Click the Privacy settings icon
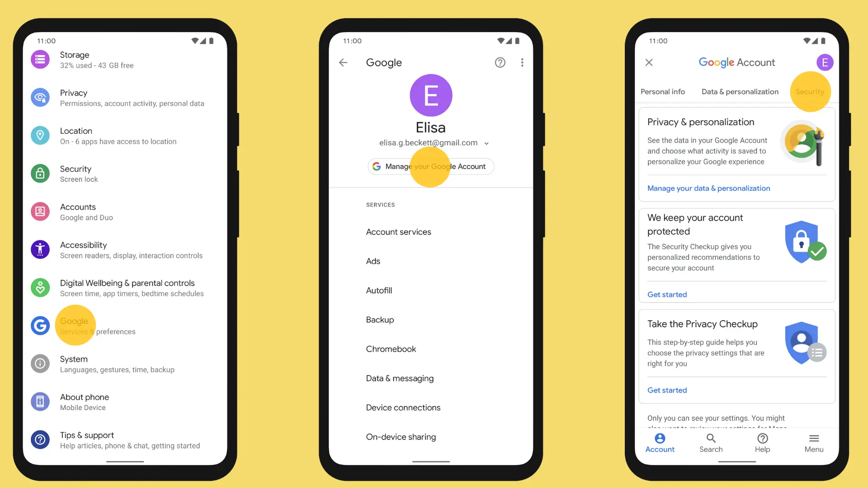Screen dimensions: 868x488 [x=40, y=97]
